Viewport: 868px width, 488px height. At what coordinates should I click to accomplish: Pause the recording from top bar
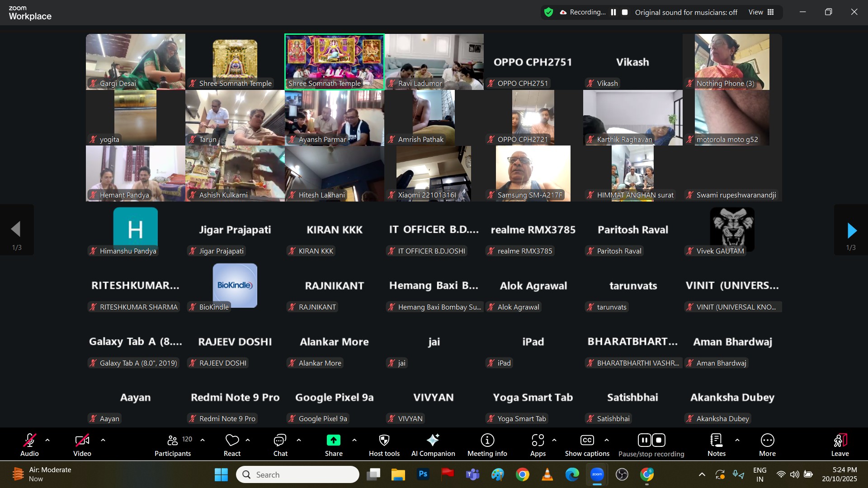pyautogui.click(x=613, y=12)
